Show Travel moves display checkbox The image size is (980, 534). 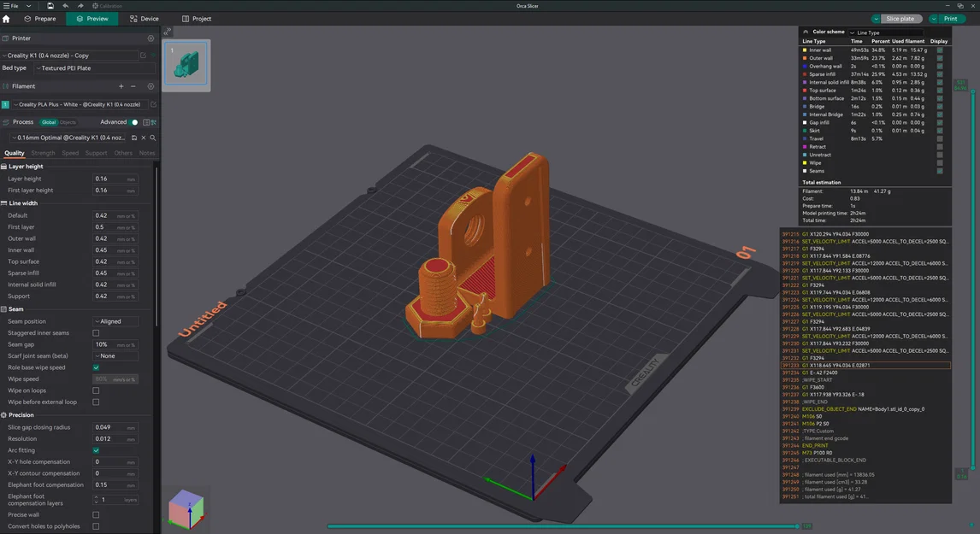point(939,138)
